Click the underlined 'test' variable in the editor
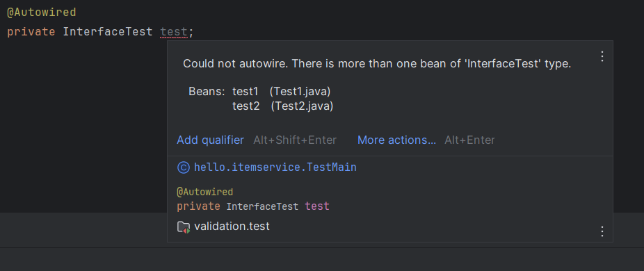Image resolution: width=644 pixels, height=271 pixels. coord(174,32)
